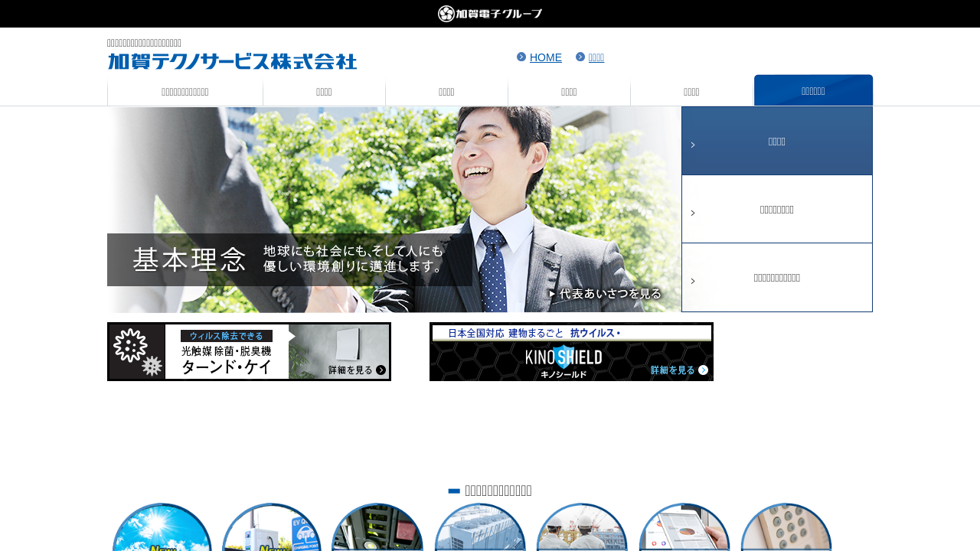This screenshot has height=551, width=980.
Task: Open the sunny sky circular thumbnail
Action: click(x=162, y=530)
